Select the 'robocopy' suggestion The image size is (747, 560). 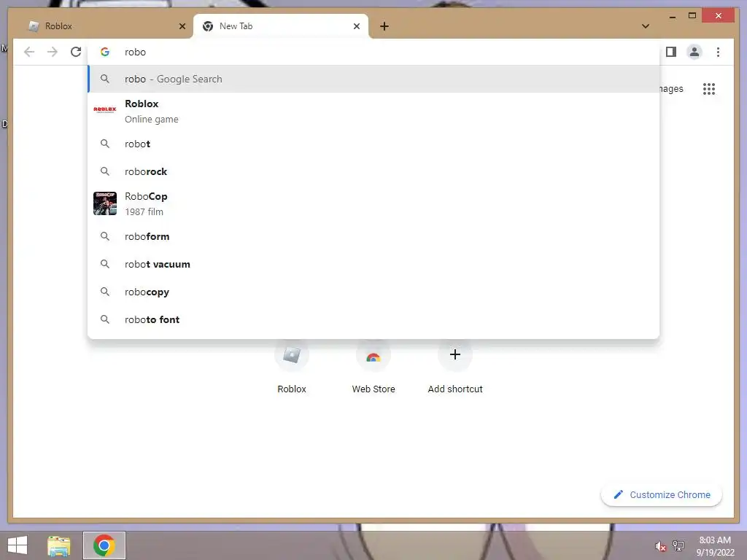(x=373, y=292)
